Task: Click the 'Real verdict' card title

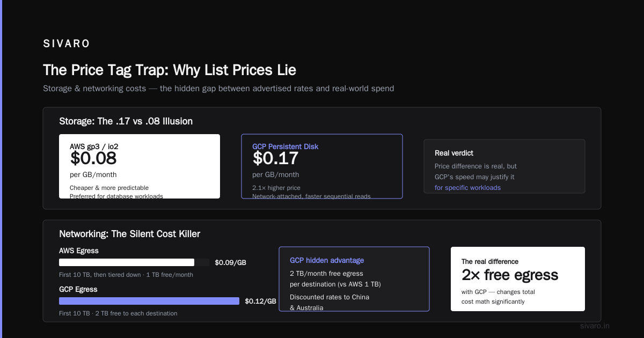Action: 454,153
